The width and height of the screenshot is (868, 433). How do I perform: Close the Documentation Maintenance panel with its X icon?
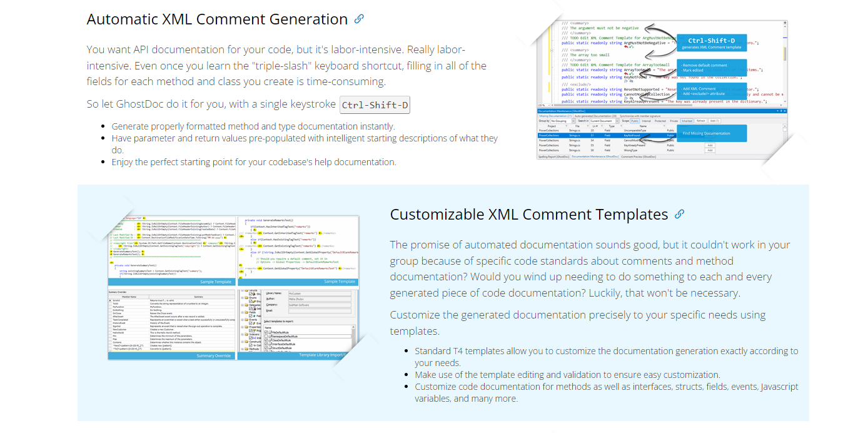coord(785,110)
